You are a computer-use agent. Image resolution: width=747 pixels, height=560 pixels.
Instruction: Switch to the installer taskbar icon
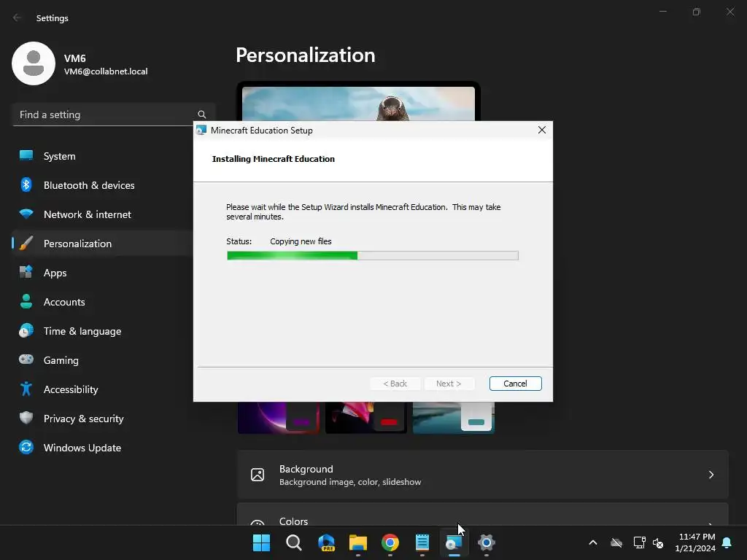click(x=454, y=542)
